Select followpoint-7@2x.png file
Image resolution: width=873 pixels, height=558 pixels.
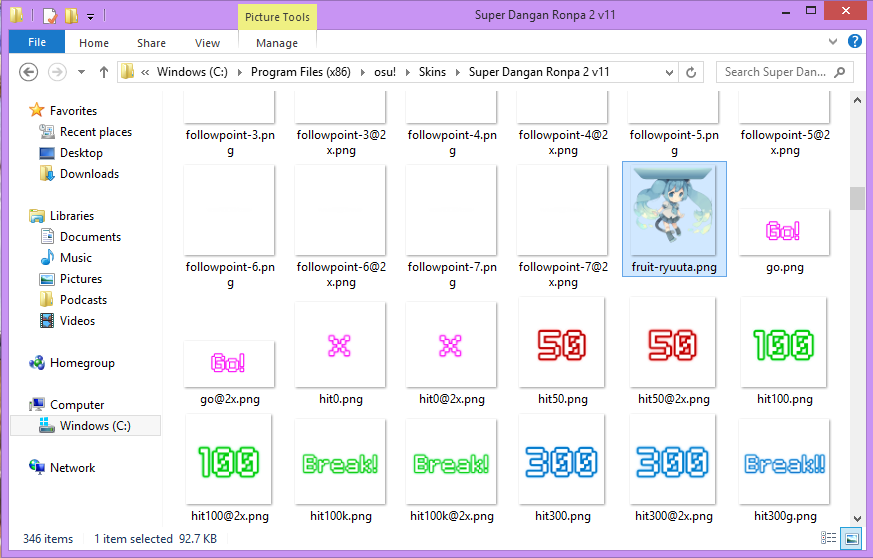pyautogui.click(x=562, y=227)
